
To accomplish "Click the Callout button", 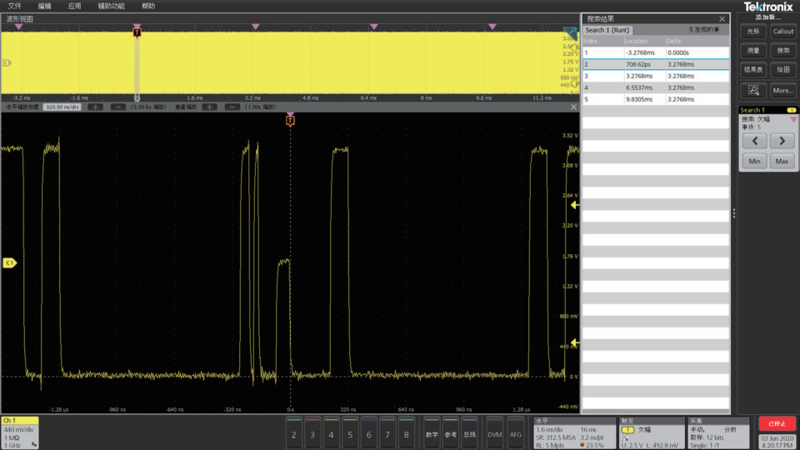I will [783, 31].
